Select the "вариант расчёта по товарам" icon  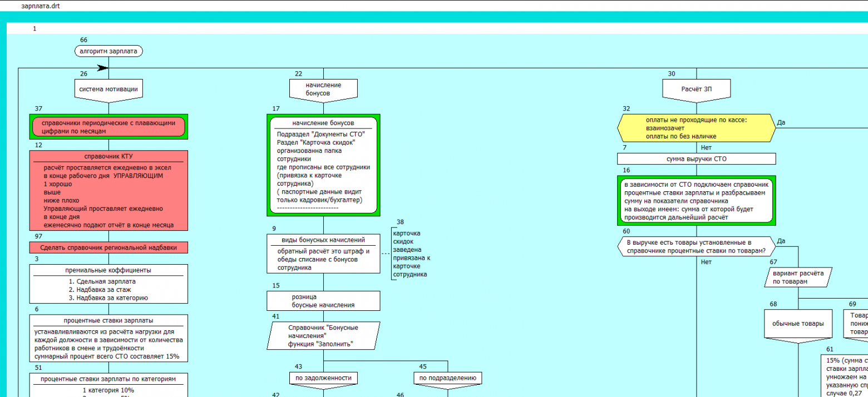click(798, 277)
